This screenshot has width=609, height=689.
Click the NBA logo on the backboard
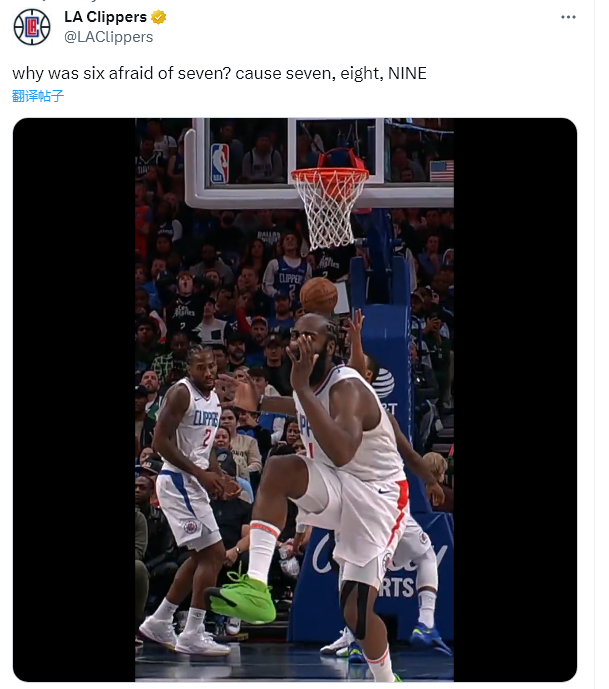tap(220, 163)
